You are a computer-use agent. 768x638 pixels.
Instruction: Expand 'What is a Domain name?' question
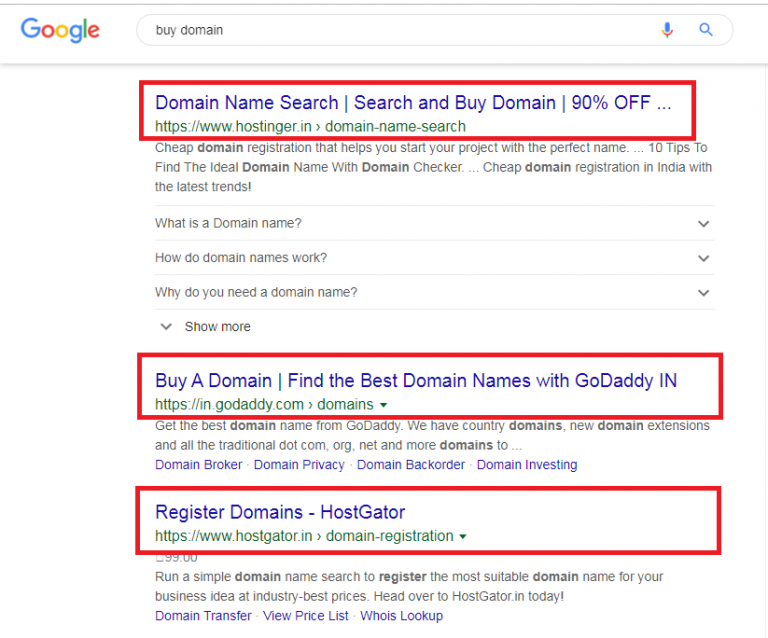(x=434, y=223)
